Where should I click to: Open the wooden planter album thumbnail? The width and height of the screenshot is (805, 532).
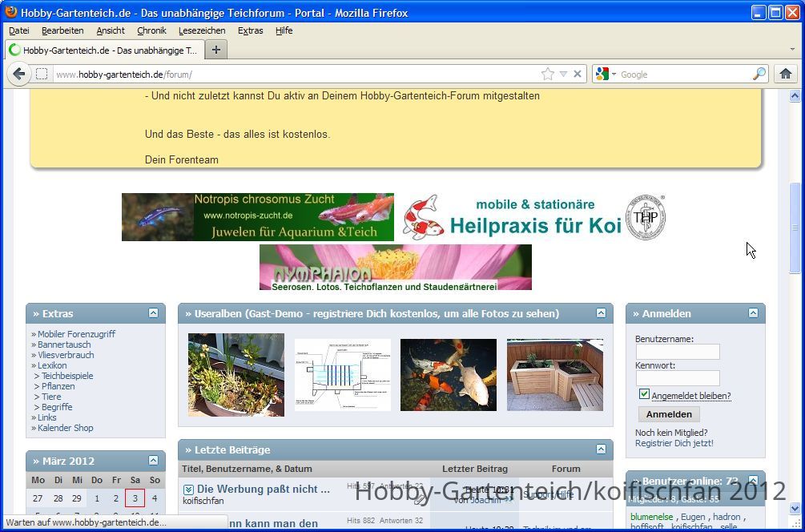[x=555, y=375]
